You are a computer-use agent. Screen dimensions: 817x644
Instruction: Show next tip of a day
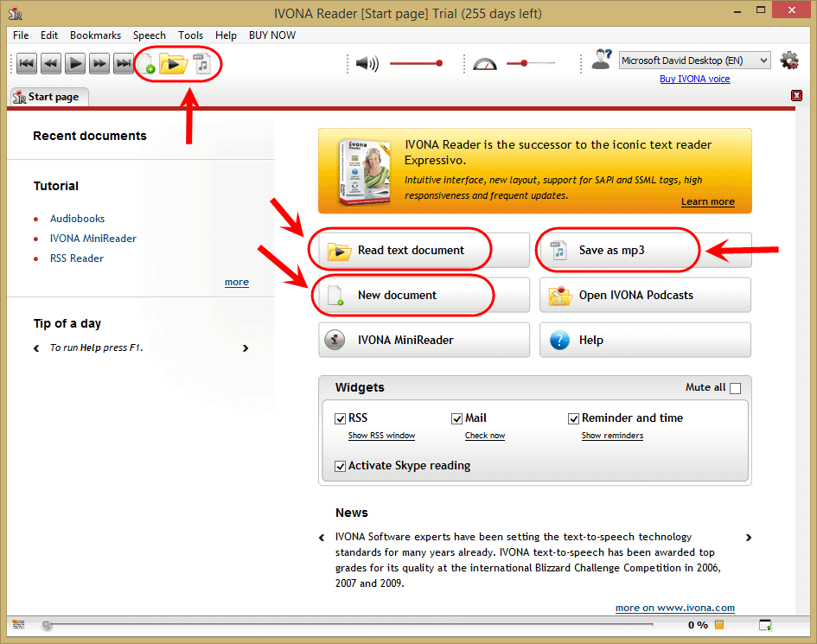[x=246, y=348]
